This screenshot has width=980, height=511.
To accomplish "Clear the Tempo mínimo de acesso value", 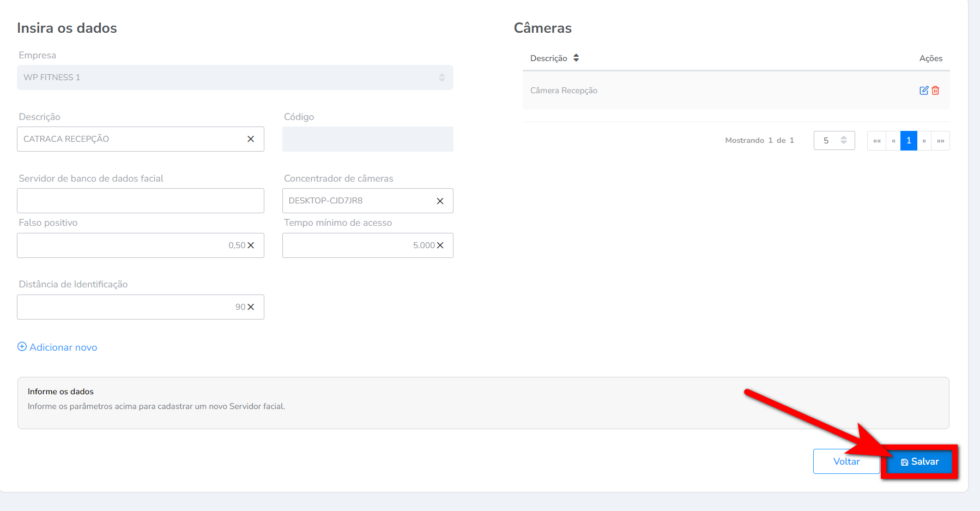I will tap(440, 245).
